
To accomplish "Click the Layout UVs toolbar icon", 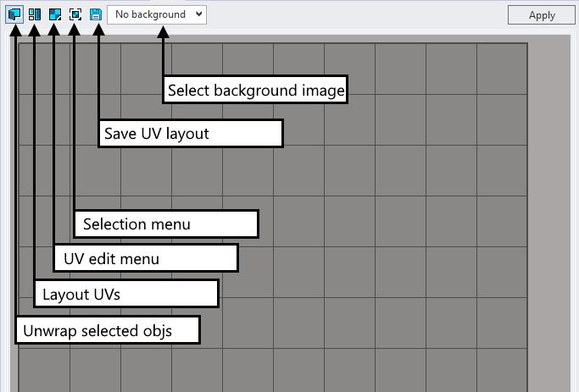I will coord(35,14).
